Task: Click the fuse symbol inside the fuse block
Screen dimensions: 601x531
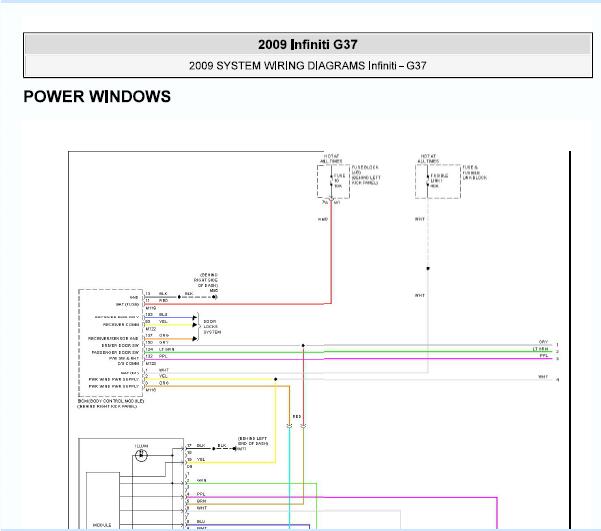Action: pyautogui.click(x=332, y=181)
